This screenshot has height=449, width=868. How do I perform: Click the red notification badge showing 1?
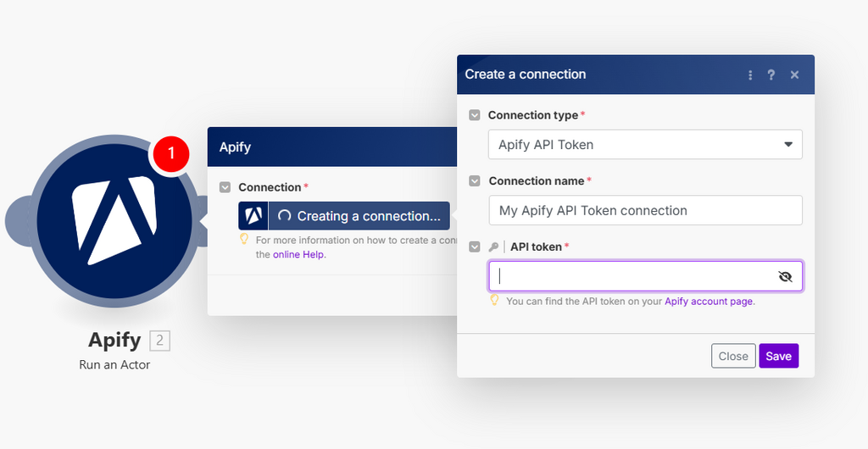click(x=170, y=152)
